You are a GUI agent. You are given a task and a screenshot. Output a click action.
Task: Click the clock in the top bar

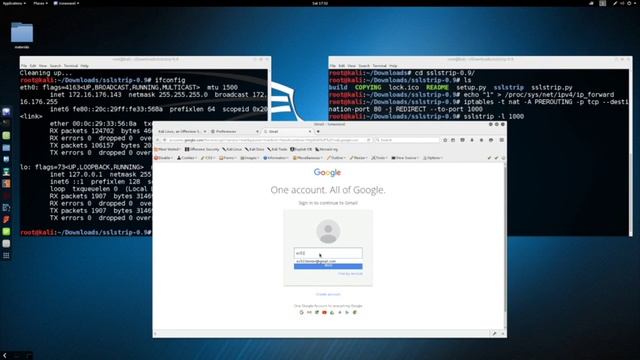(320, 3)
